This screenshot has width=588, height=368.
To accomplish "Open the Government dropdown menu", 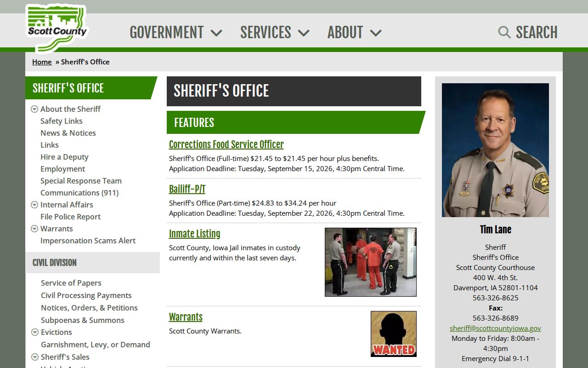I will coord(176,32).
